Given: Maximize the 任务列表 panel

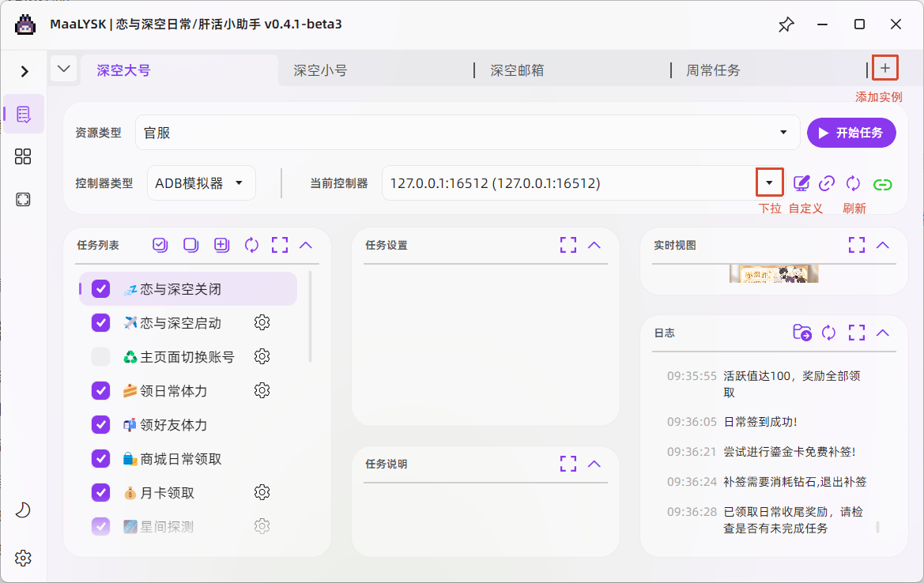Looking at the screenshot, I should click(x=280, y=245).
